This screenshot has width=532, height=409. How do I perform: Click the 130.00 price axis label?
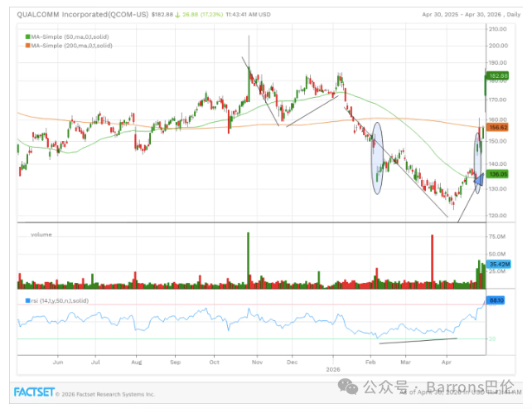pyautogui.click(x=497, y=189)
